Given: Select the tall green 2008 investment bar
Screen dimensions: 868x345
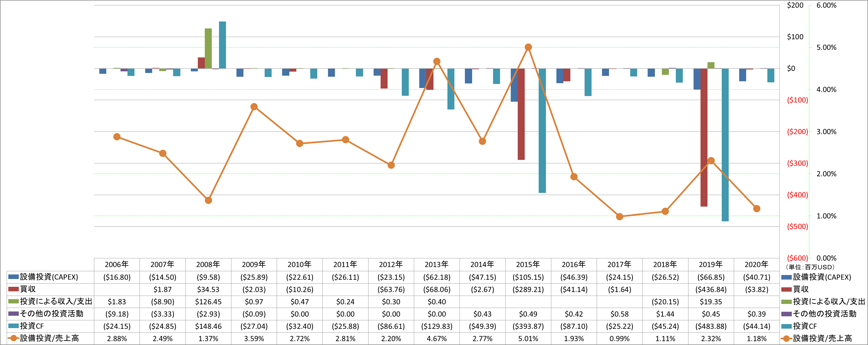Looking at the screenshot, I should (208, 49).
